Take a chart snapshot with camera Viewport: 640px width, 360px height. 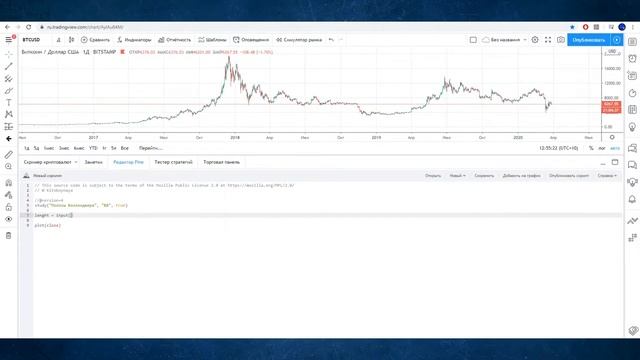[561, 40]
